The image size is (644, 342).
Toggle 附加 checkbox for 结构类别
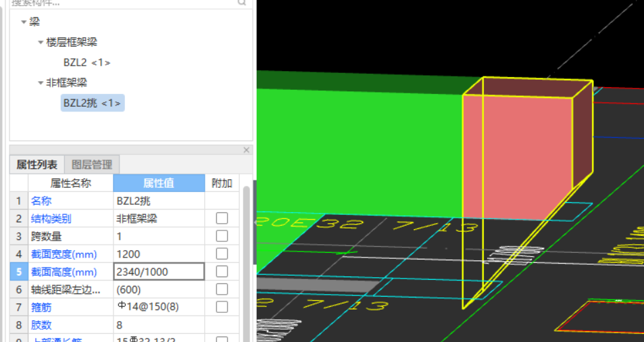[x=222, y=218]
